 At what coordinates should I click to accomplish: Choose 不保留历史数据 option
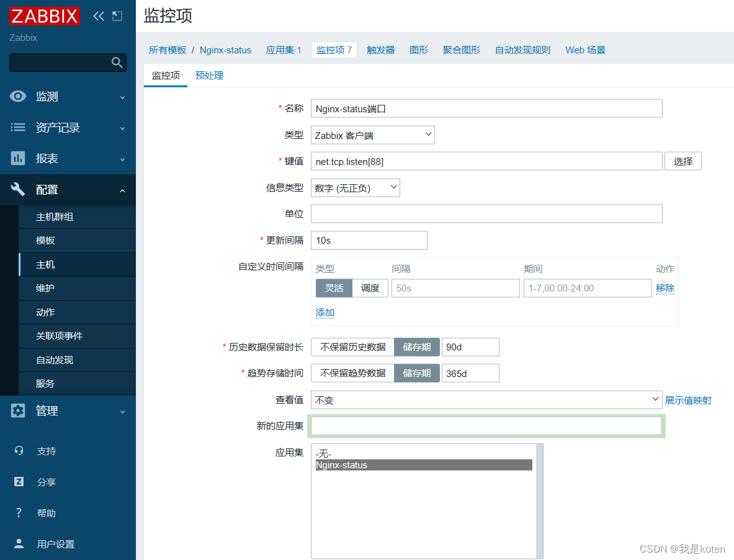[x=352, y=347]
